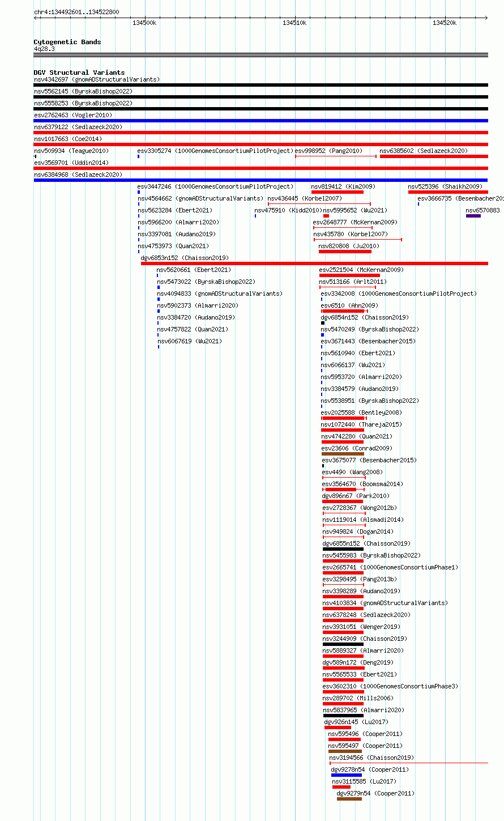
Task: Click the esv2762463 (Vogler2010) label
Action: tap(73, 116)
